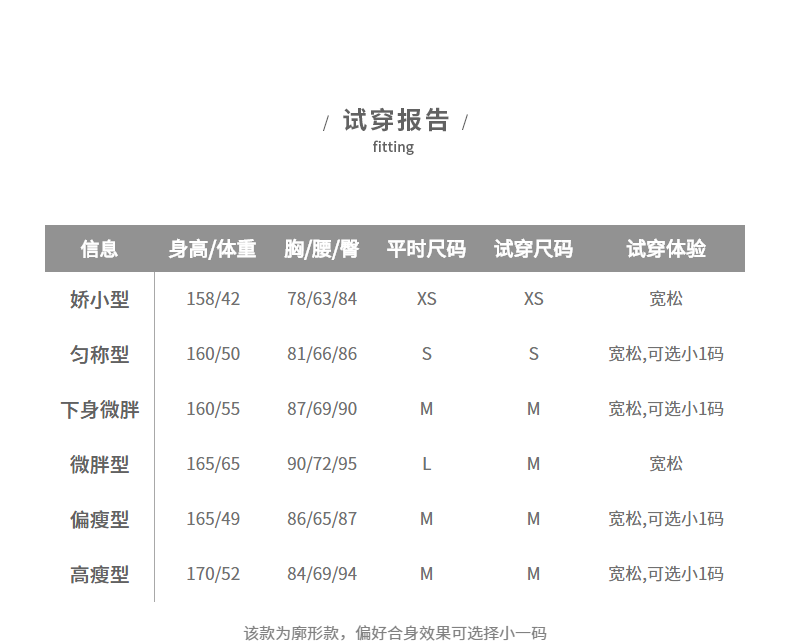Select the 身高/体重 column header
The image size is (790, 644).
coord(213,249)
